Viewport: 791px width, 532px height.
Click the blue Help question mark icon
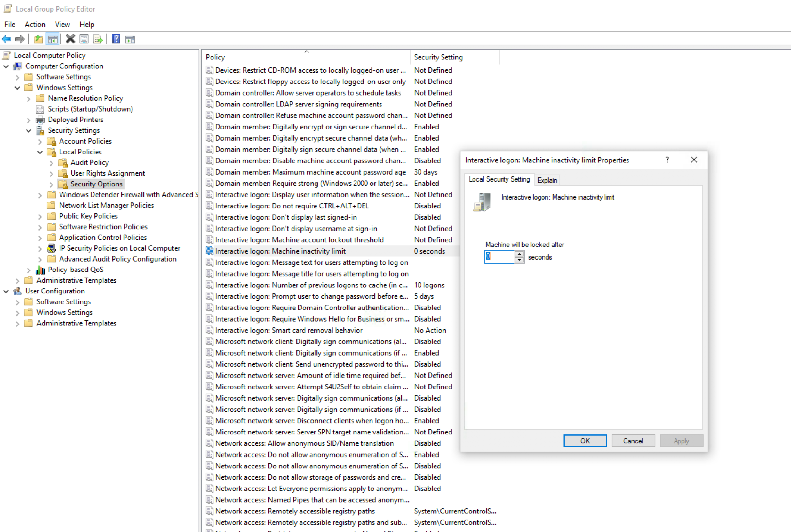pyautogui.click(x=116, y=39)
